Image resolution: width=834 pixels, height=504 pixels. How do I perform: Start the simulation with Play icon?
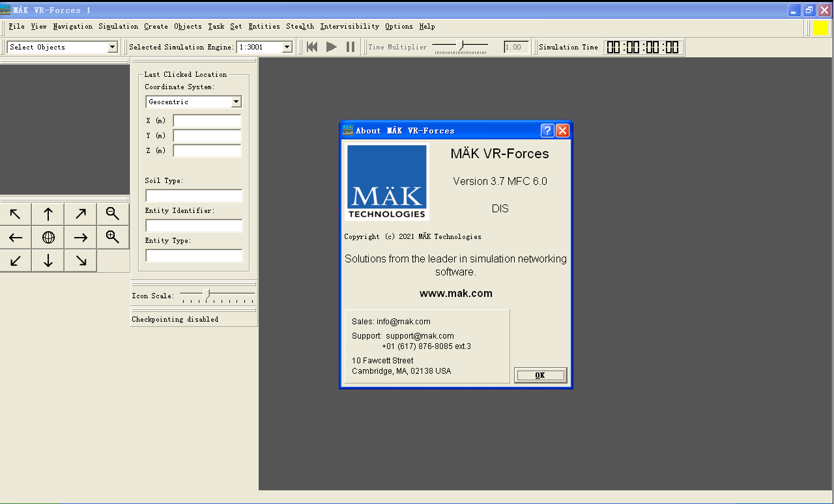point(332,46)
